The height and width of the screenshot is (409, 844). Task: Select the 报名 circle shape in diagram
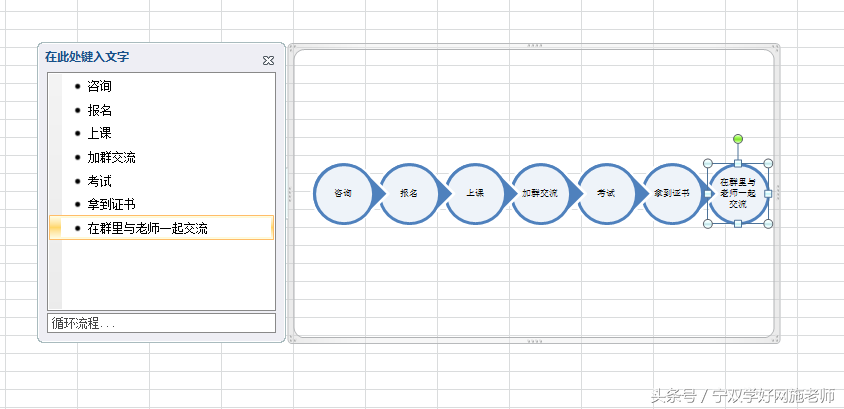[x=409, y=193]
